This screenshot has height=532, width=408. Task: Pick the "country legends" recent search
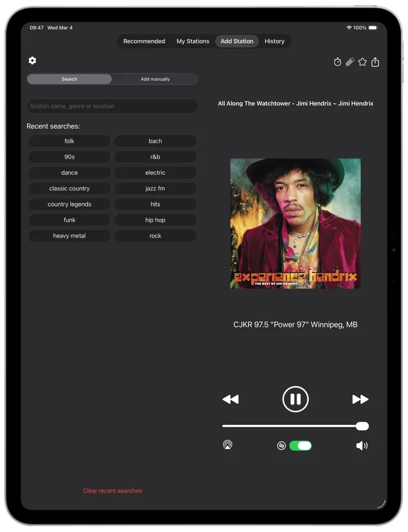coord(69,205)
